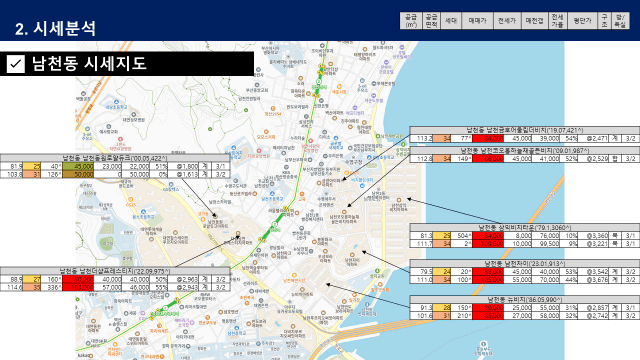Select the 공급(㎡) legend header cell
640x360 pixels.
411,20
